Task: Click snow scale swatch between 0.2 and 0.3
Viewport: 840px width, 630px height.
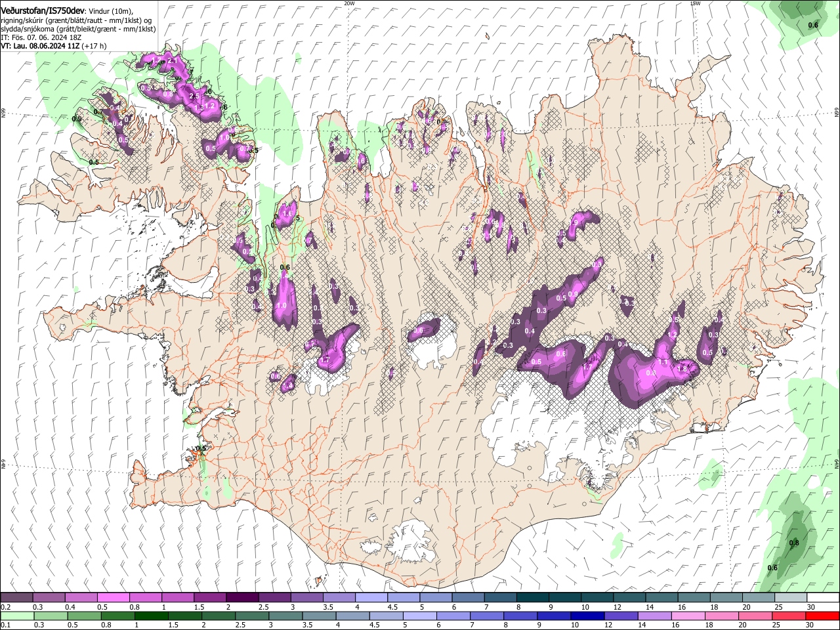Action: point(16,597)
